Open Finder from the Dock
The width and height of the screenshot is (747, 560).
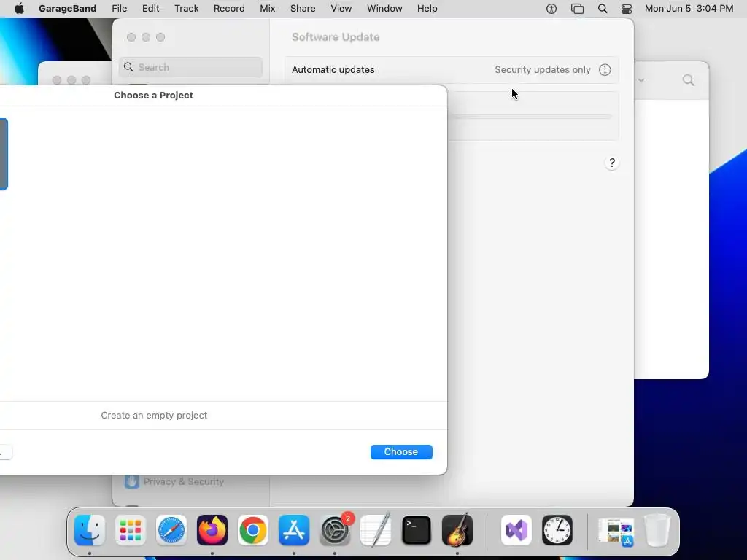pyautogui.click(x=90, y=530)
